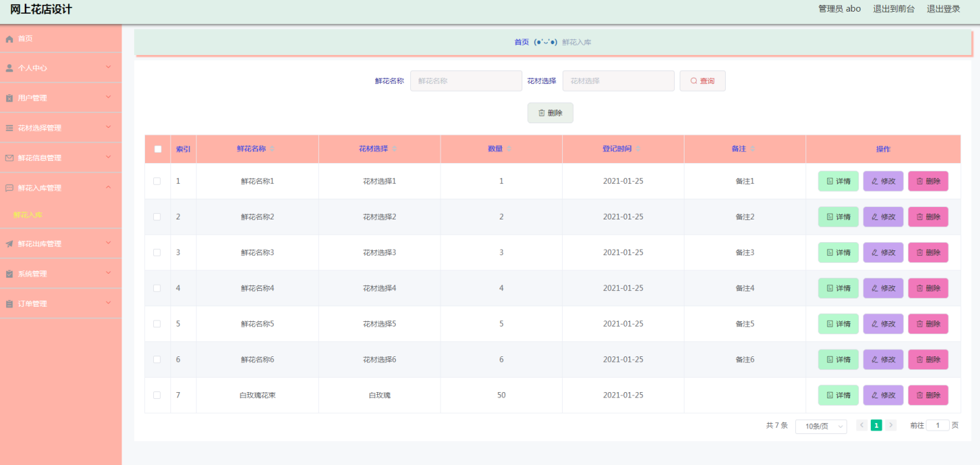The image size is (980, 465).
Task: Check the row checkbox for 鲜花名称3
Action: (157, 252)
